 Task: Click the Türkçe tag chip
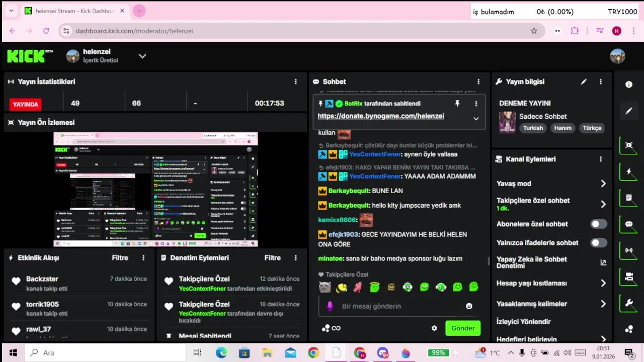(x=592, y=128)
